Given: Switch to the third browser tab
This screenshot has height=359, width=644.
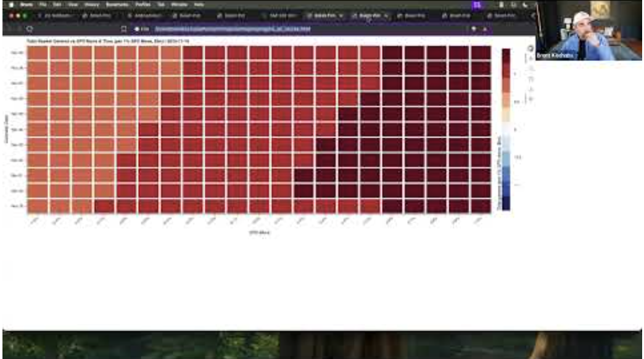Looking at the screenshot, I should point(146,15).
